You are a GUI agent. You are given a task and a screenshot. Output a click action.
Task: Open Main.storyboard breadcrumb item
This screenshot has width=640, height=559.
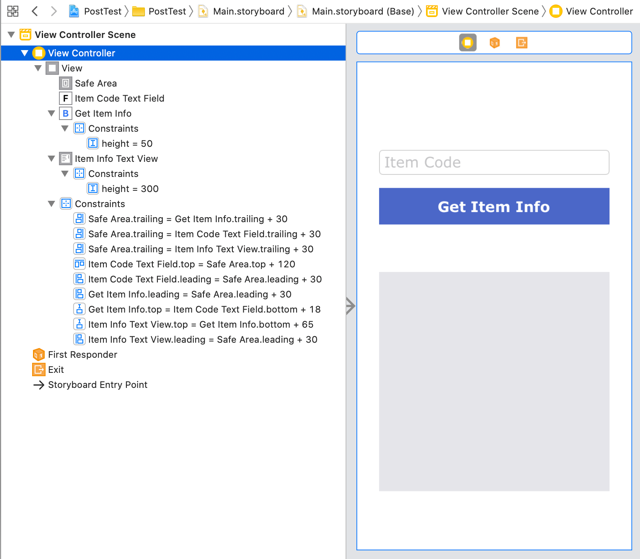pyautogui.click(x=241, y=11)
